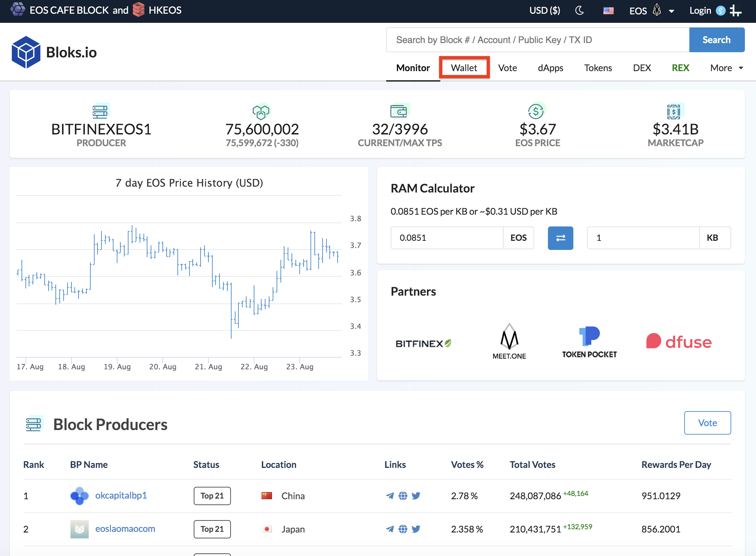Viewport: 756px width, 556px height.
Task: Open the eoslaomaocom producer link
Action: [125, 529]
